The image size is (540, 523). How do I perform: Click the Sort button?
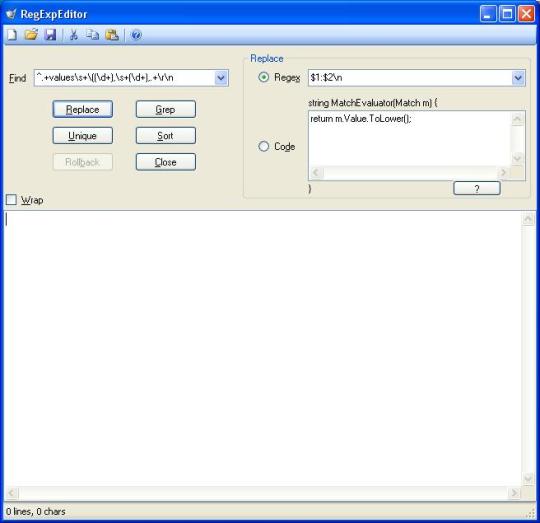(x=166, y=136)
